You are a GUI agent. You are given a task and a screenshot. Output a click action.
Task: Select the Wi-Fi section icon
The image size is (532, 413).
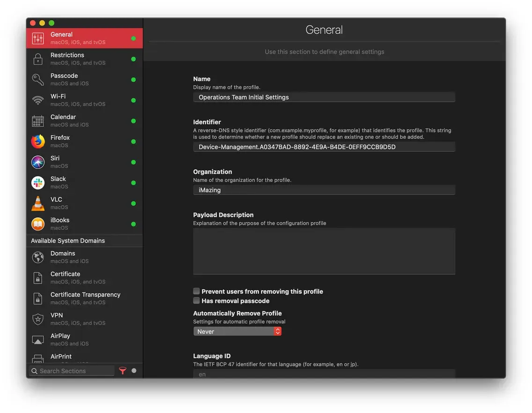38,99
